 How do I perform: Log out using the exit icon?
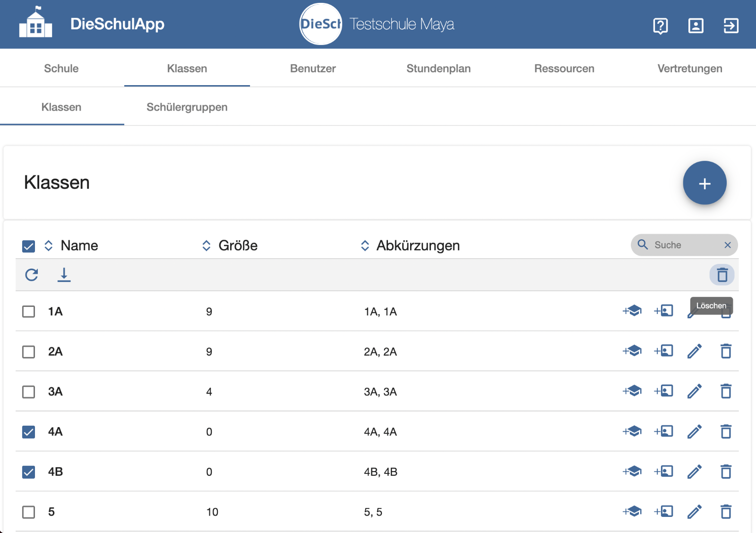[731, 26]
